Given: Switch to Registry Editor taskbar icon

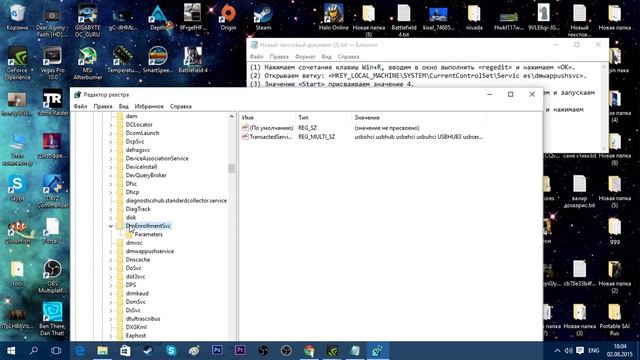Looking at the screenshot, I should point(378,351).
